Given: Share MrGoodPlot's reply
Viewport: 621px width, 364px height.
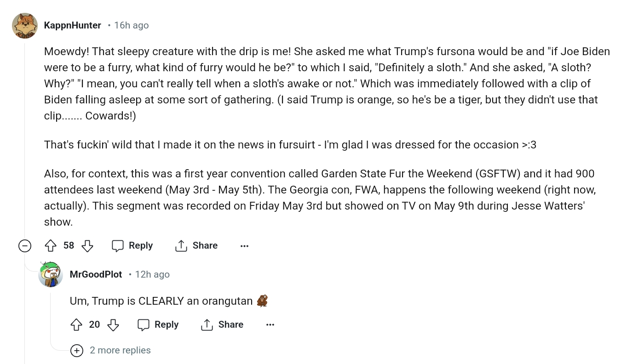Looking at the screenshot, I should pos(222,325).
